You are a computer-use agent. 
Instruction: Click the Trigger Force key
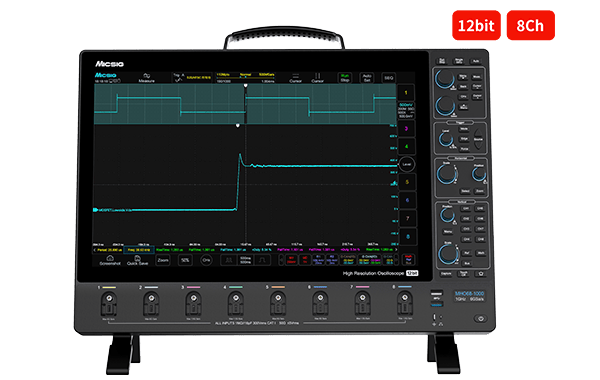click(x=464, y=149)
